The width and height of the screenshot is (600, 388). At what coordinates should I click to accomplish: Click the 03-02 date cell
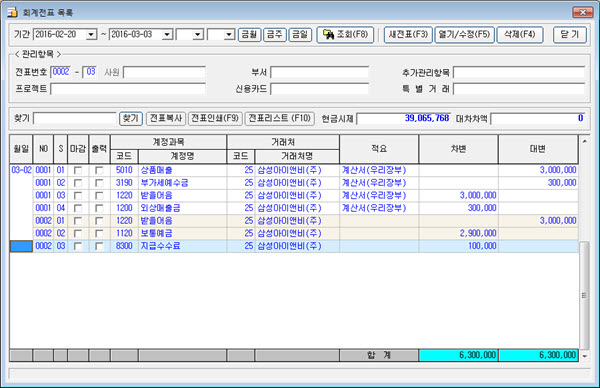point(21,170)
